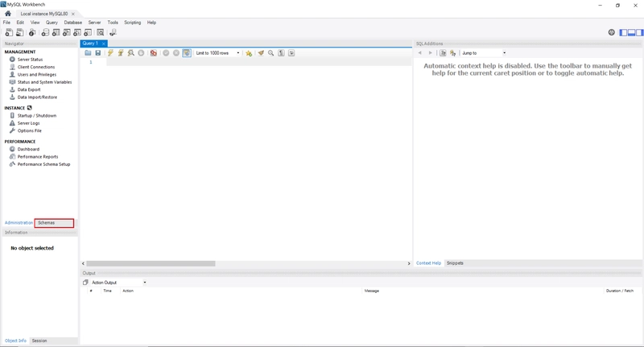Run EXPLAIN on the current statement
The image size is (644, 347).
(131, 53)
